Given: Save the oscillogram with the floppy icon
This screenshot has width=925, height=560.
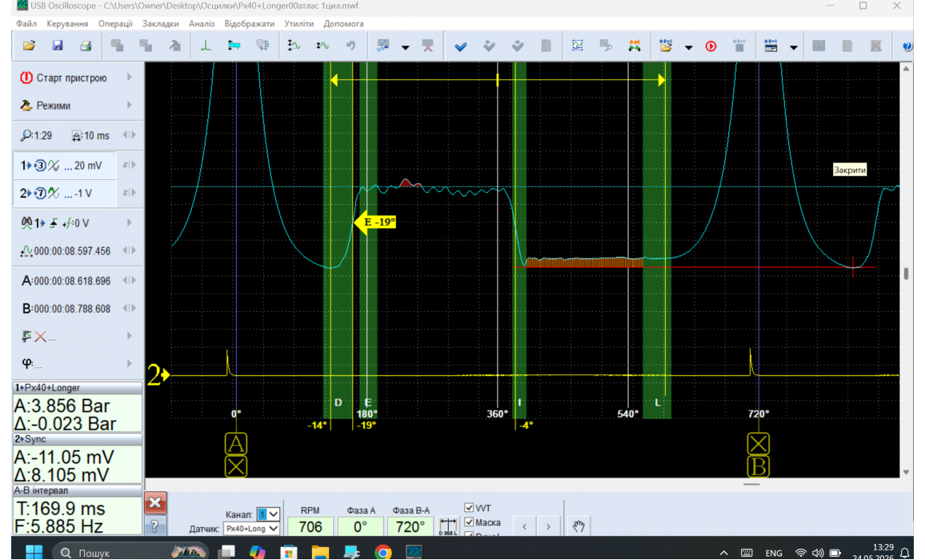Looking at the screenshot, I should coord(58,46).
